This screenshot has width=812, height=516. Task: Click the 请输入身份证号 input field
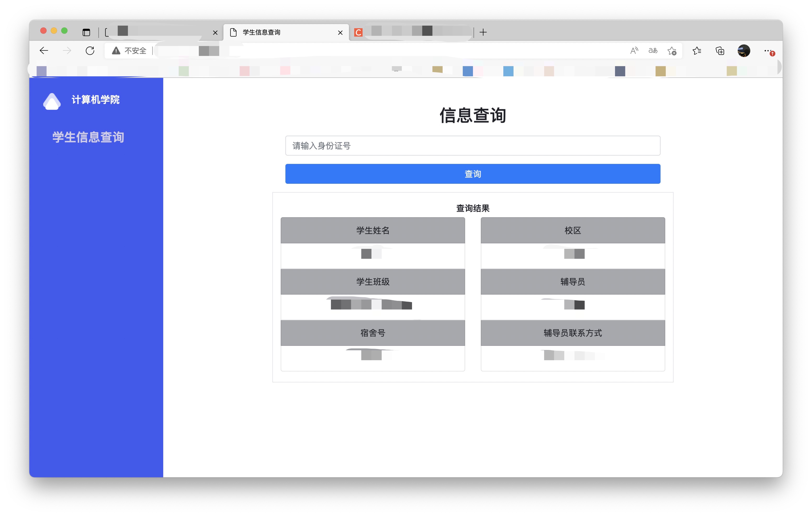click(473, 146)
